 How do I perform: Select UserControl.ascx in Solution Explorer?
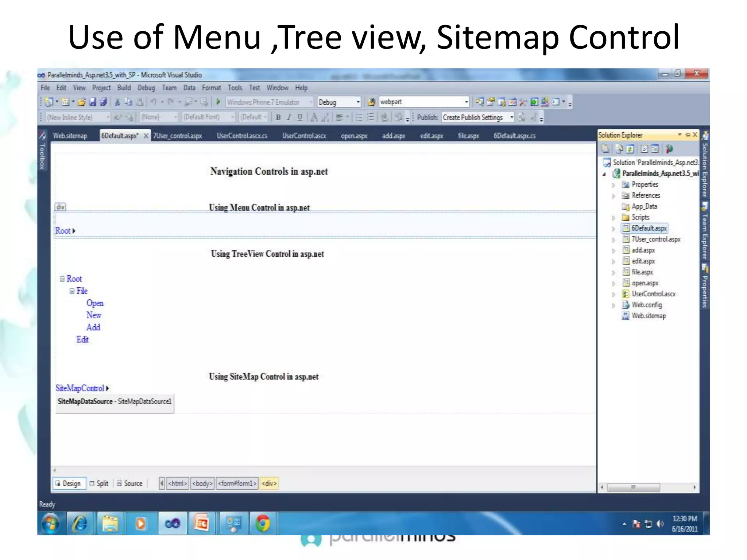click(654, 294)
